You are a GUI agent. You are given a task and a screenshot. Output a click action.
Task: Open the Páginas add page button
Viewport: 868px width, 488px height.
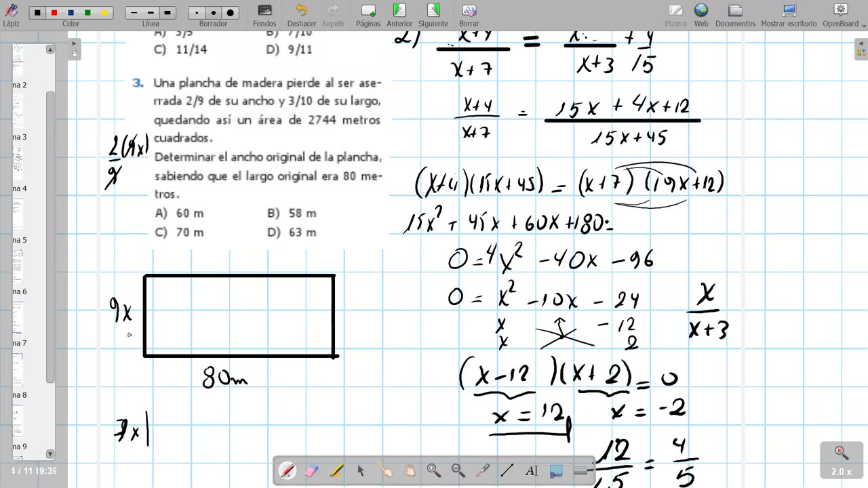coord(368,15)
